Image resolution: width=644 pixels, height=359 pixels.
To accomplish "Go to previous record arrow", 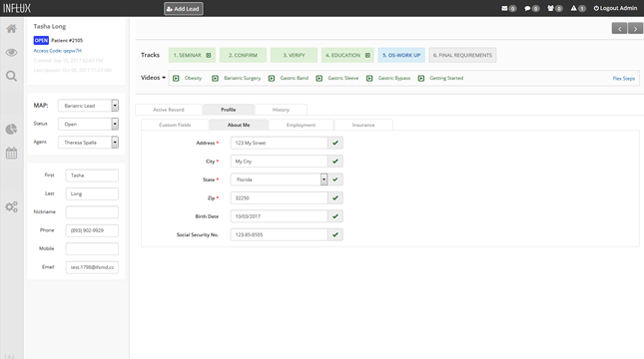I will pyautogui.click(x=619, y=28).
